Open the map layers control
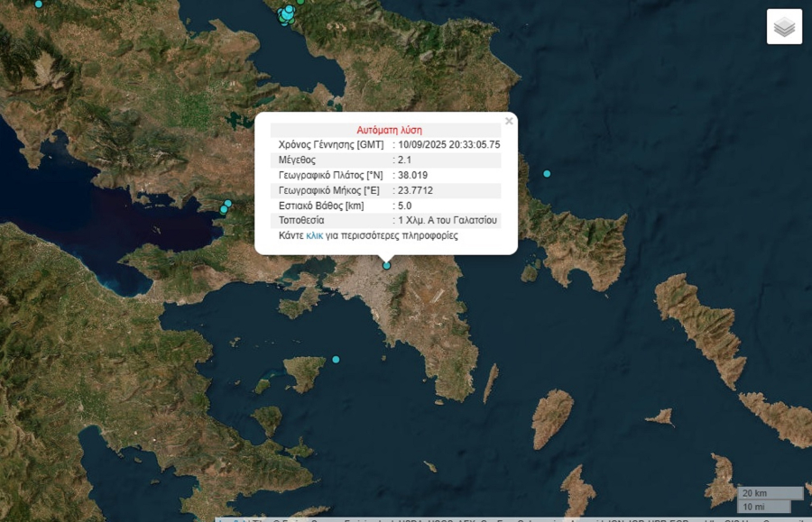 point(784,26)
